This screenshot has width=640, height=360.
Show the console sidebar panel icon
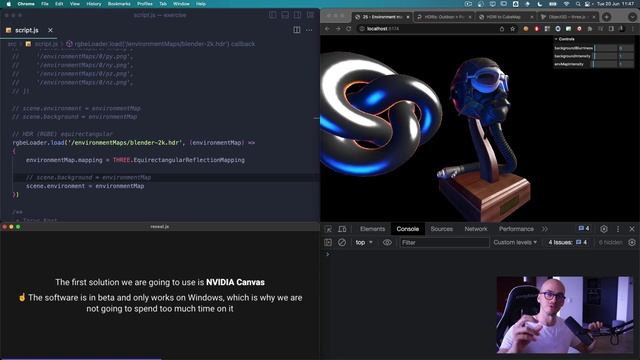pos(328,242)
